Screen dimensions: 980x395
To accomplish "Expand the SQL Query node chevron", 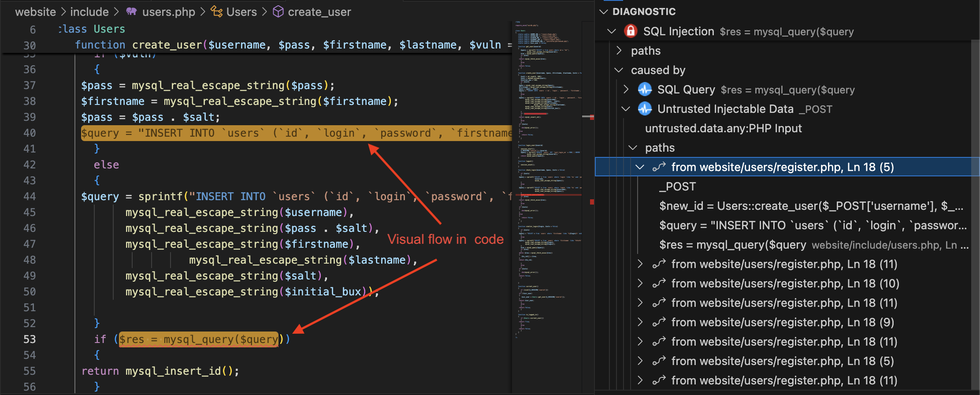I will pos(626,89).
